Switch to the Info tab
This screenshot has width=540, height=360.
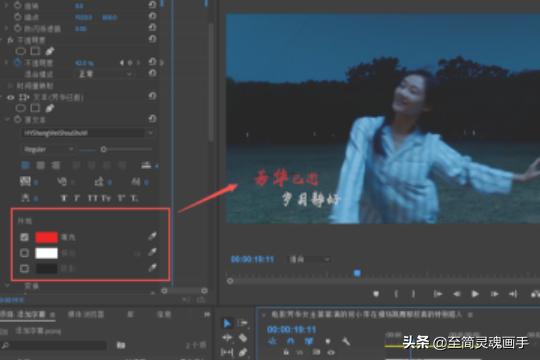tap(164, 314)
